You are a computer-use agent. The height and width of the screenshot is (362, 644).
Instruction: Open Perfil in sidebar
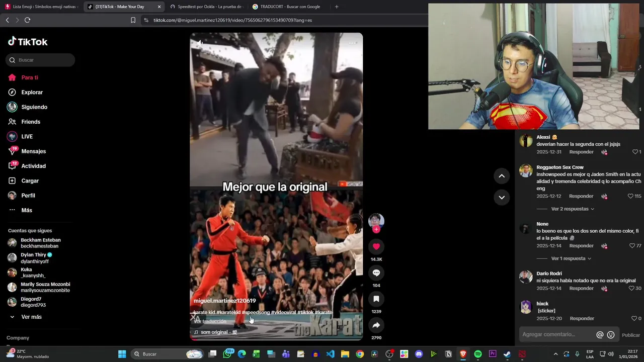[x=28, y=196]
